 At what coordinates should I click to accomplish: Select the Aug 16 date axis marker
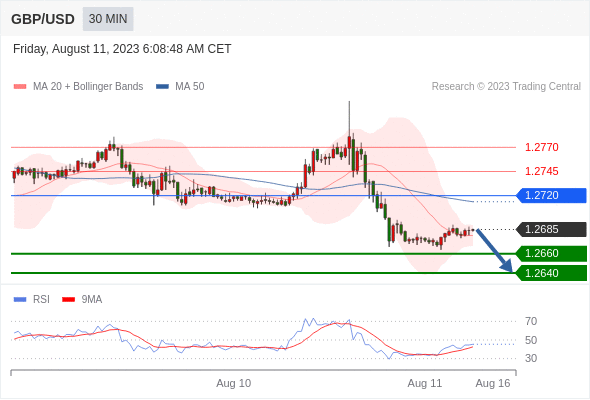coord(493,383)
